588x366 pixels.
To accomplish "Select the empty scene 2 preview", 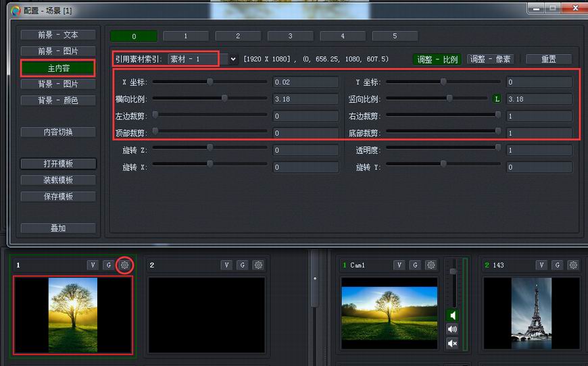I will click(207, 315).
